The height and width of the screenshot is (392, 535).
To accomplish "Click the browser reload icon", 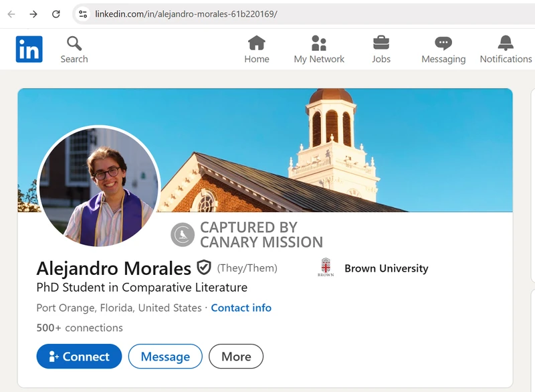I will click(x=56, y=14).
